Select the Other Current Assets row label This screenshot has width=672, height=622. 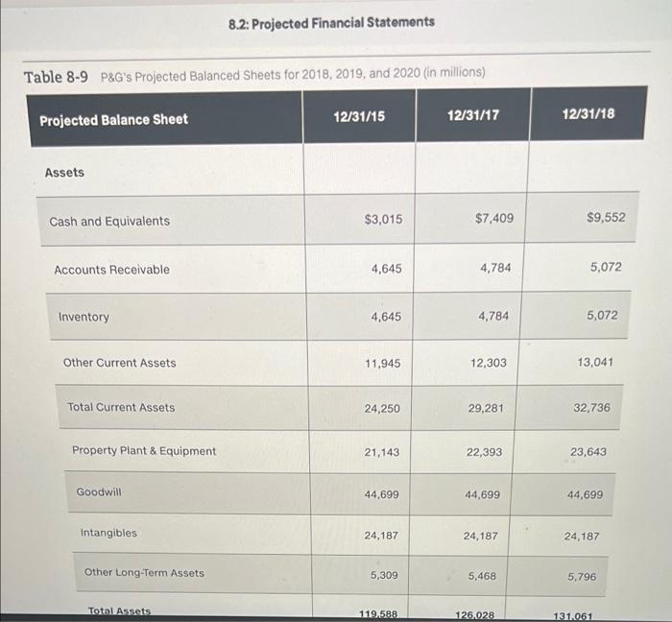click(x=119, y=363)
